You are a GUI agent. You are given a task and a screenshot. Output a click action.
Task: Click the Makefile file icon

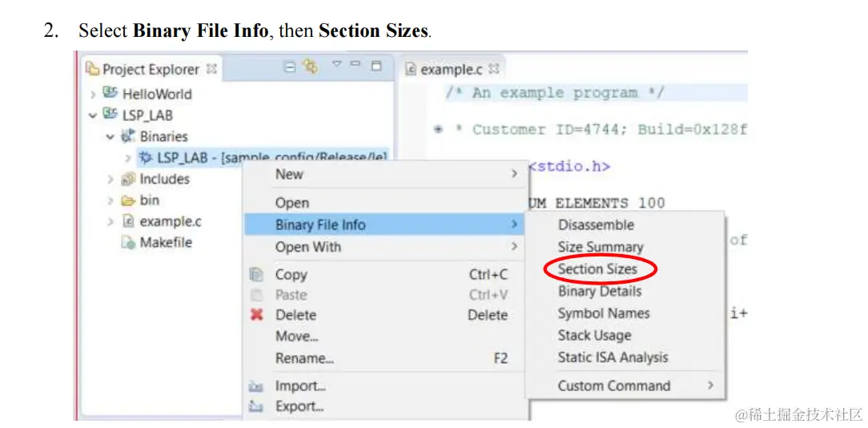tap(128, 242)
